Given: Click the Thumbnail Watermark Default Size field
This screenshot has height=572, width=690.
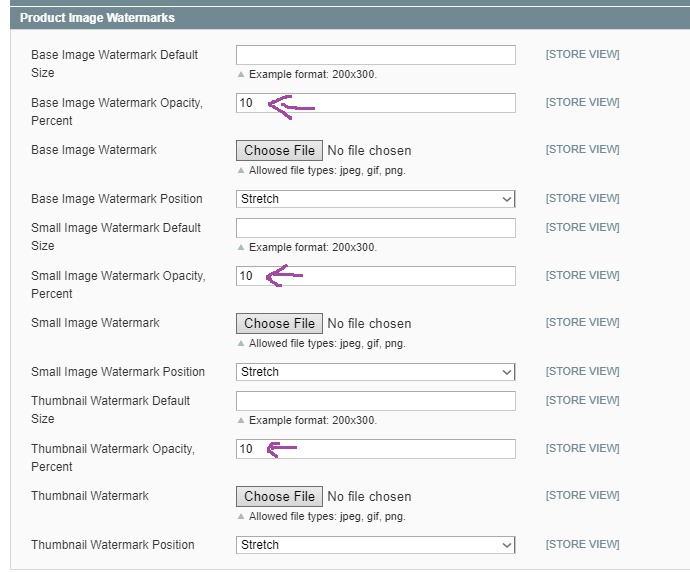Looking at the screenshot, I should [x=375, y=401].
